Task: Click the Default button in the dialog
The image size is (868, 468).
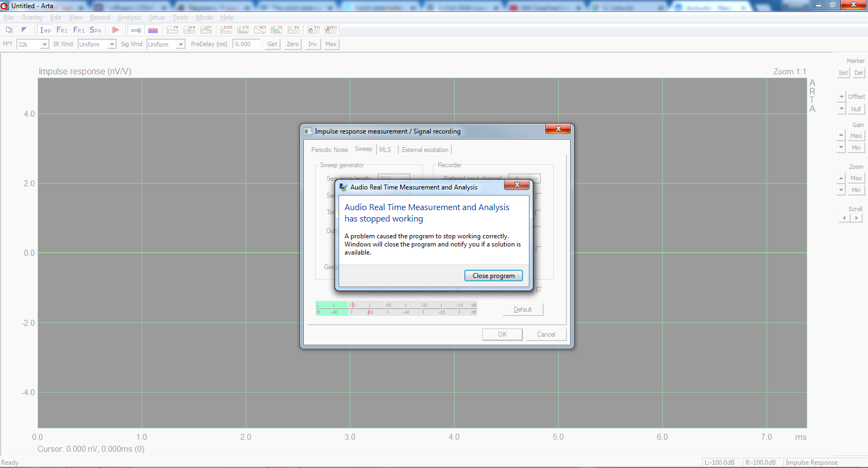Action: point(523,309)
